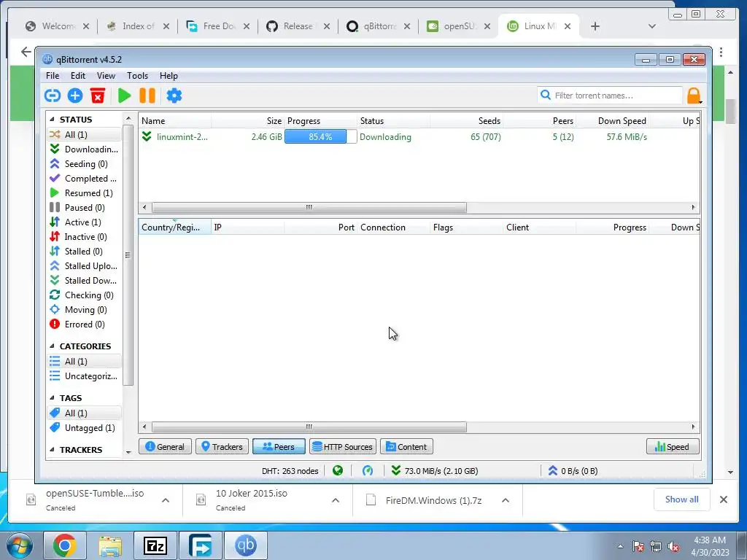Expand options for openSUSE-Tumble iso download
This screenshot has width=747, height=560.
pos(166,500)
